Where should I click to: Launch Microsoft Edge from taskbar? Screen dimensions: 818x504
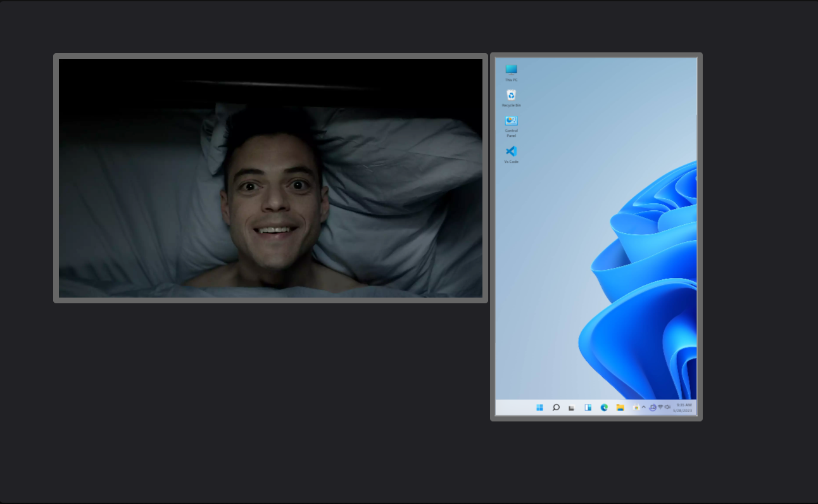[x=604, y=407]
